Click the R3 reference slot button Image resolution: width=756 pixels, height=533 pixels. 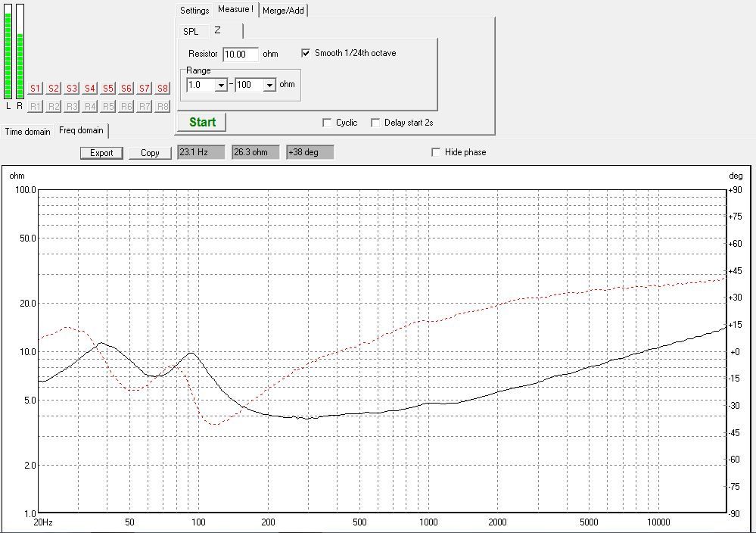click(72, 106)
